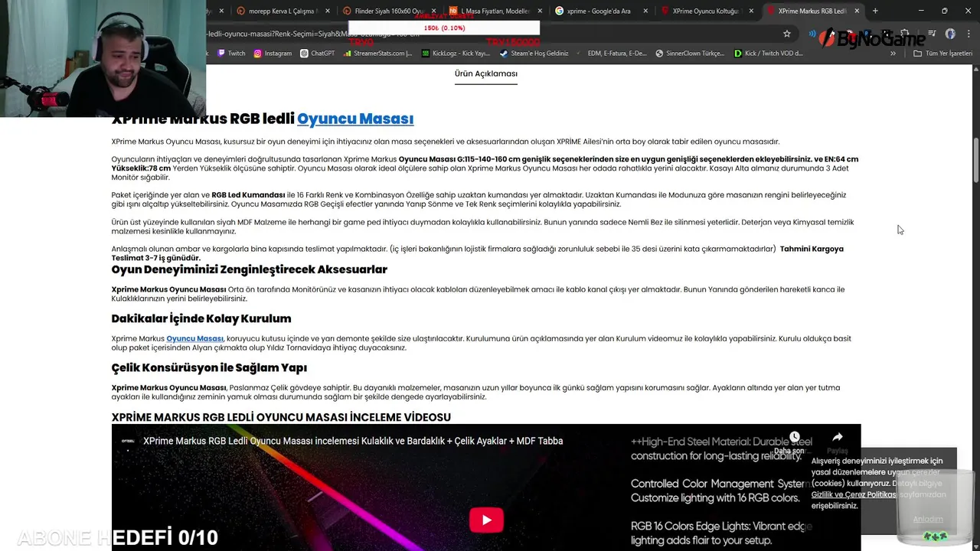Click the Daha sonra izle clock icon
Image resolution: width=980 pixels, height=551 pixels.
click(x=794, y=437)
